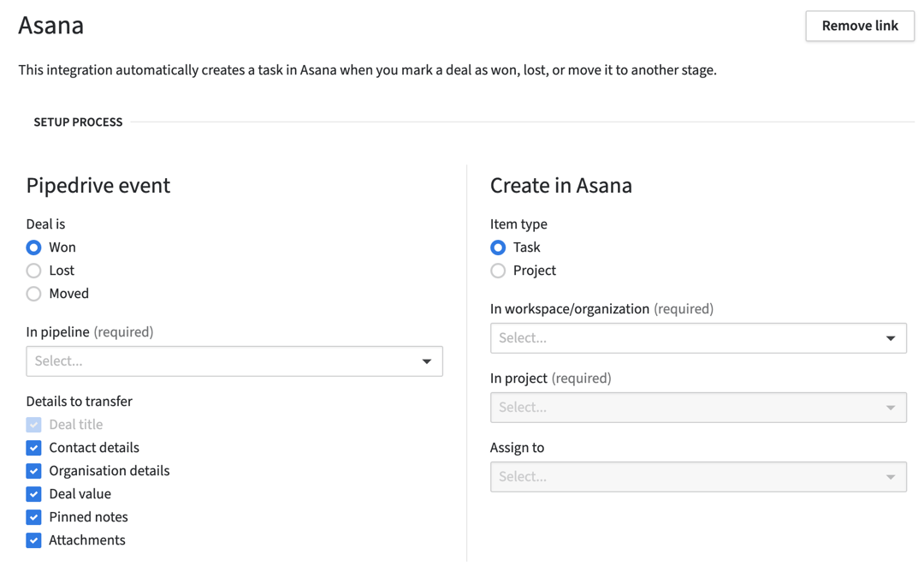
Task: Uncheck Pinned notes from details to transfer
Action: tap(33, 516)
